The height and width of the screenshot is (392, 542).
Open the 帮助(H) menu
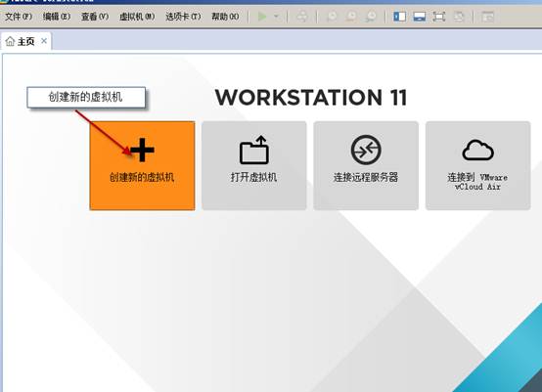click(225, 17)
